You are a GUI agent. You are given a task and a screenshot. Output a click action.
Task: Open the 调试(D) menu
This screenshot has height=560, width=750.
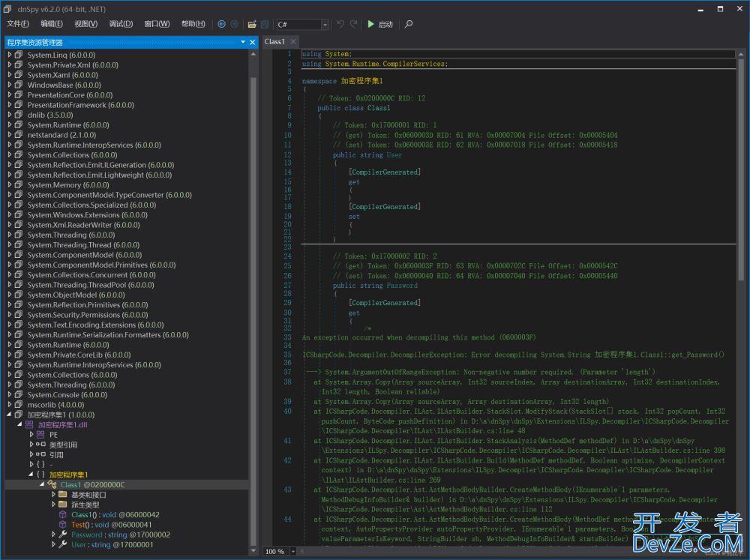[x=121, y=24]
